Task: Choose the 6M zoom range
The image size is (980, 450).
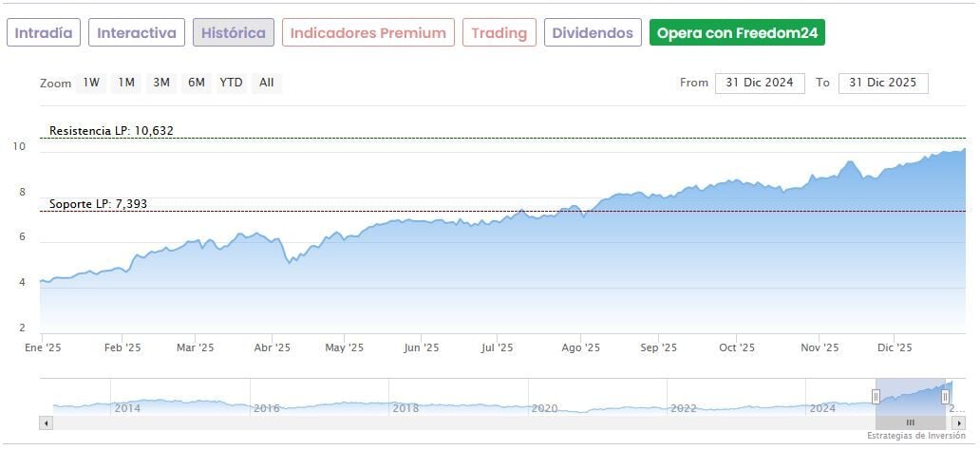Action: [x=197, y=83]
